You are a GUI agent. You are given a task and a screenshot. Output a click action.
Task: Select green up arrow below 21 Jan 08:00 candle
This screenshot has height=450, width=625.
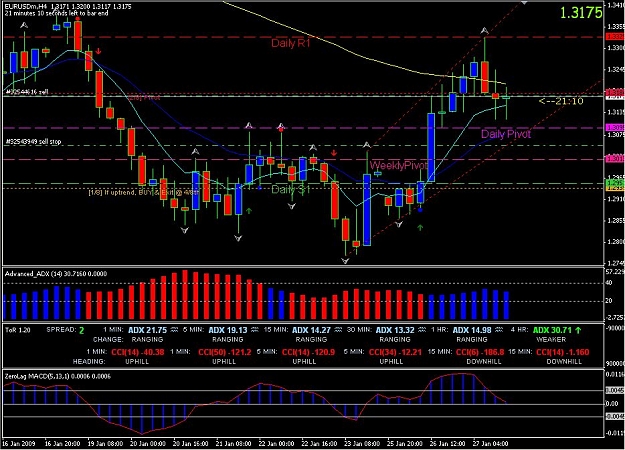pos(249,210)
